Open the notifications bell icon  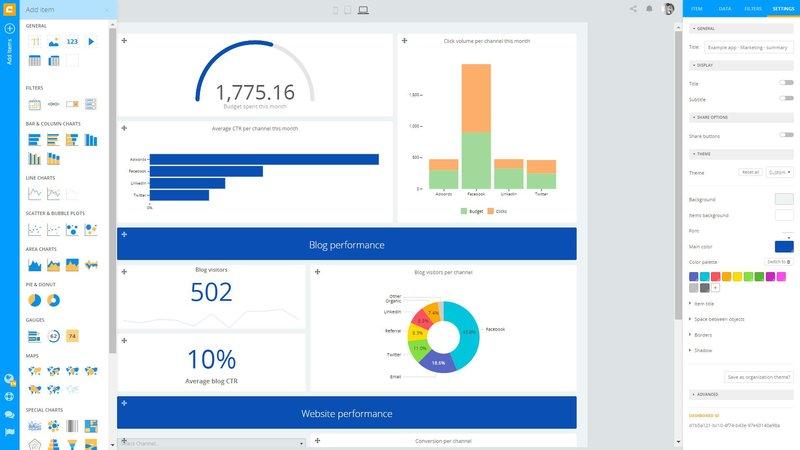pos(650,9)
